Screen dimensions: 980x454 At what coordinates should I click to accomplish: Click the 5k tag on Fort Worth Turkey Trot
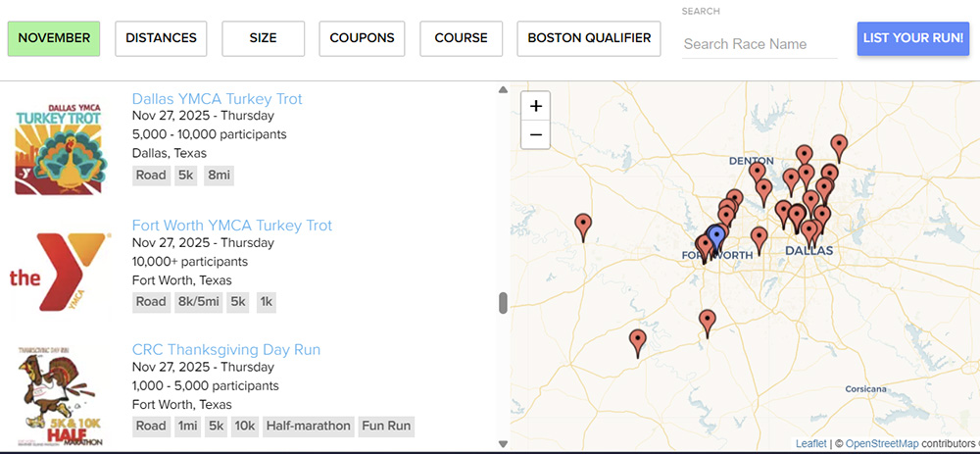pyautogui.click(x=238, y=301)
